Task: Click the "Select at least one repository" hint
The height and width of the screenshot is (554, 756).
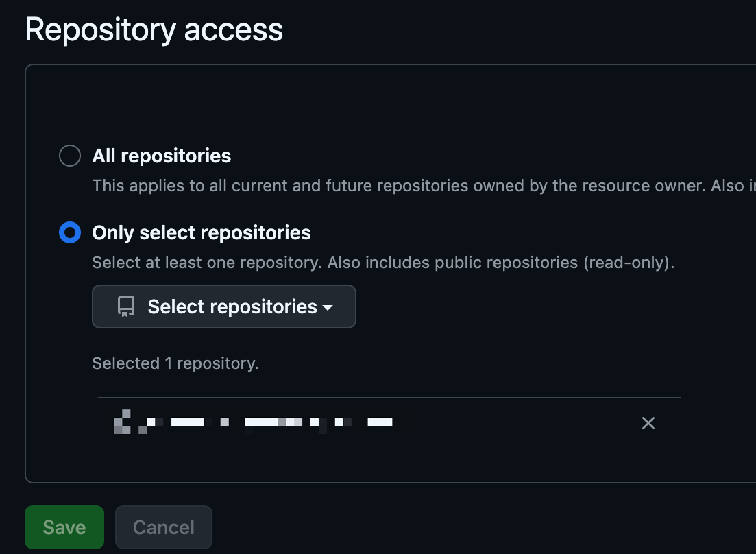Action: tap(207, 263)
